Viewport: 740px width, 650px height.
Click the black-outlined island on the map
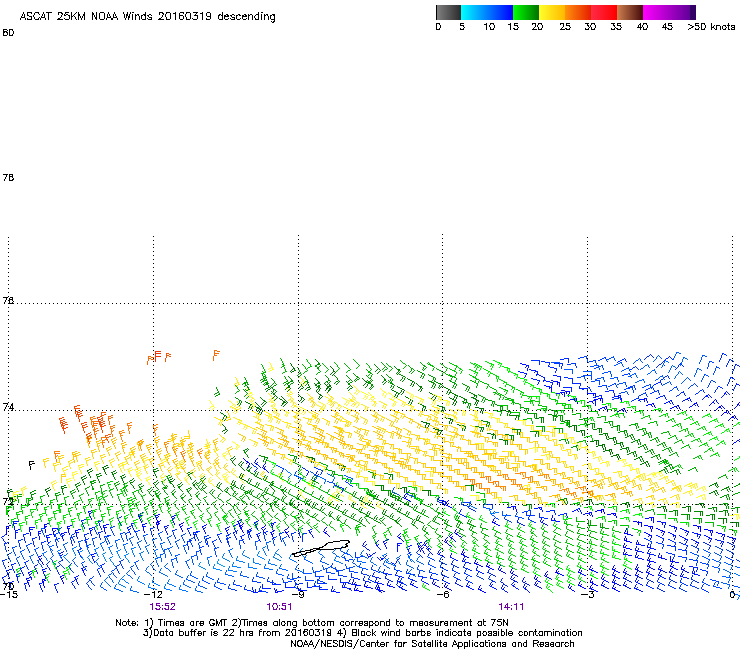click(321, 548)
